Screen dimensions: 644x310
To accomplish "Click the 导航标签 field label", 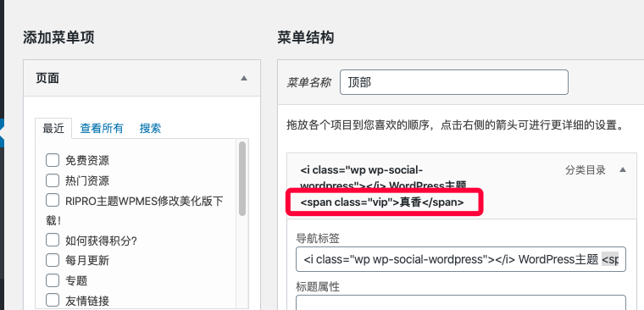I will click(318, 238).
